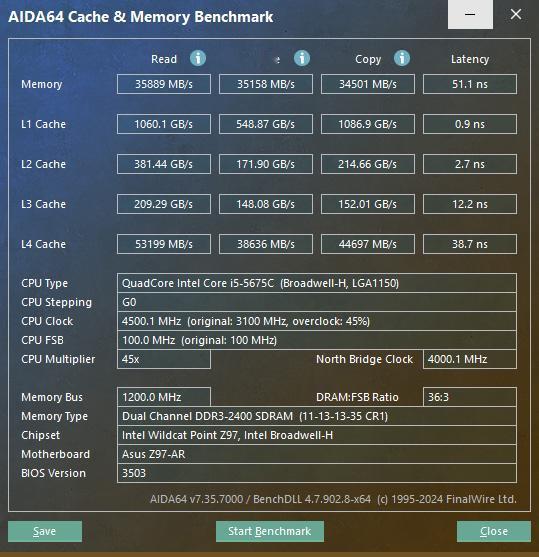Image resolution: width=539 pixels, height=557 pixels.
Task: Click the CPU Type field showing i5-5675C
Action: [x=317, y=283]
